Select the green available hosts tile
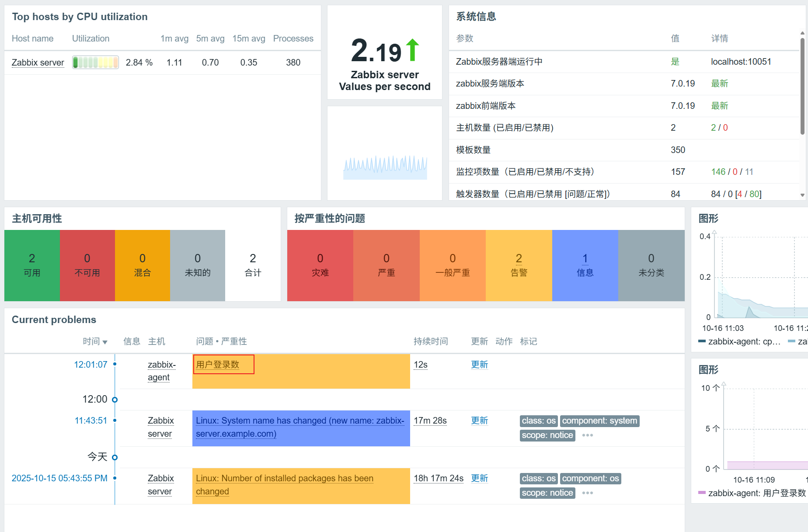The width and height of the screenshot is (808, 532). (32, 265)
